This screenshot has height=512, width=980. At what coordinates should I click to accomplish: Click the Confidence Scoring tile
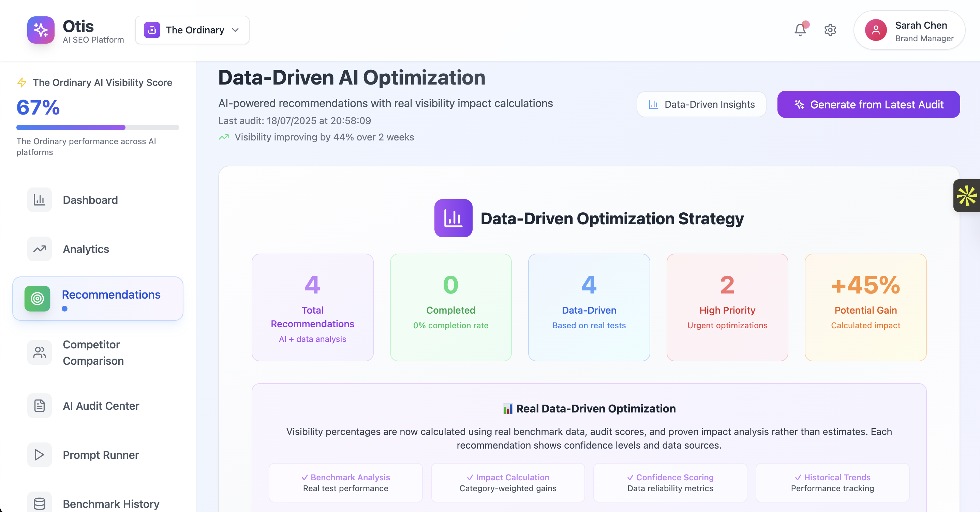(670, 482)
